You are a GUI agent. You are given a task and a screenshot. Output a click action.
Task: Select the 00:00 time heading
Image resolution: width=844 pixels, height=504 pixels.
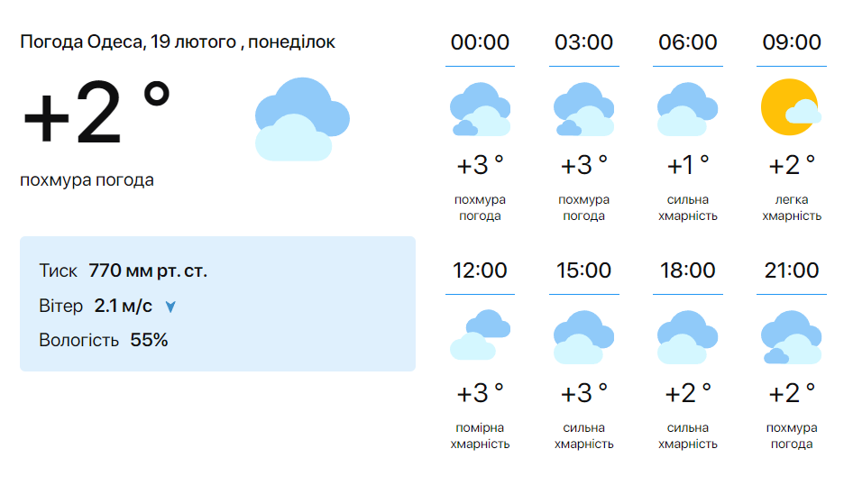[x=480, y=42]
